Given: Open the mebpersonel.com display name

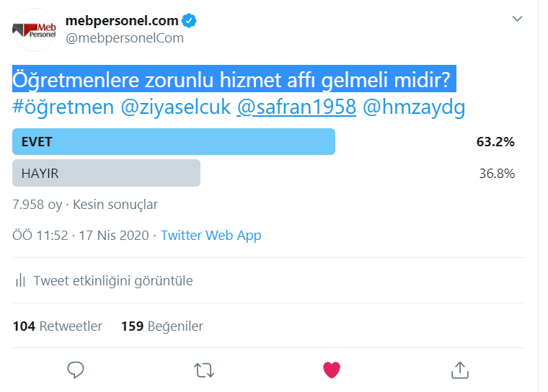Looking at the screenshot, I should coord(121,19).
